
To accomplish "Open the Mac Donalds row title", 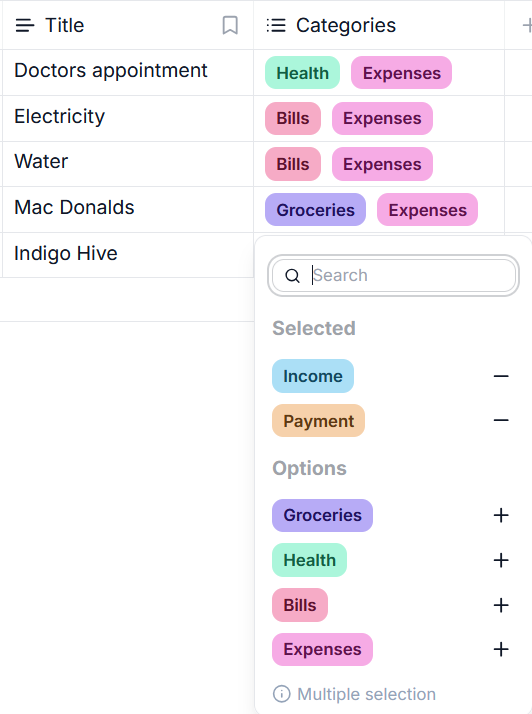I will [x=74, y=208].
